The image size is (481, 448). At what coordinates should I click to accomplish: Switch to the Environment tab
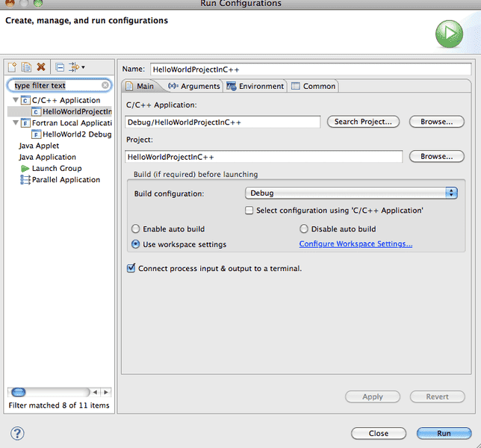click(255, 87)
